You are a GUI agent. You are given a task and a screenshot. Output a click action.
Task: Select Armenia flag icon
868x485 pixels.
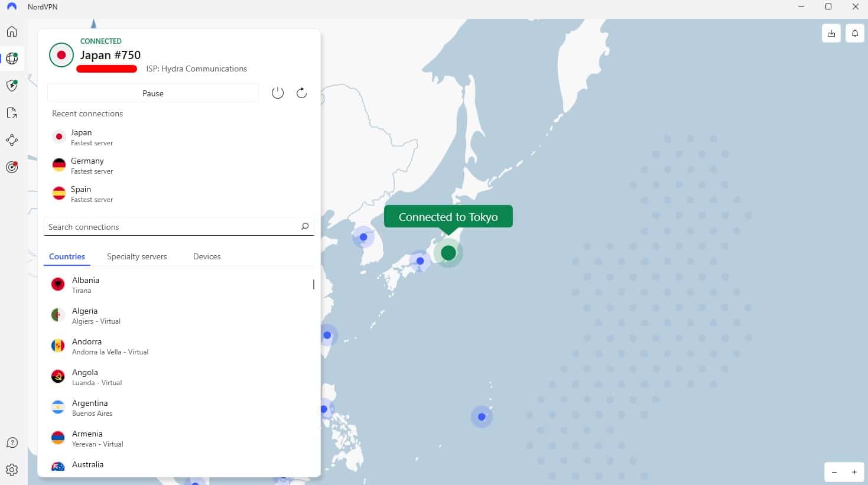click(58, 438)
